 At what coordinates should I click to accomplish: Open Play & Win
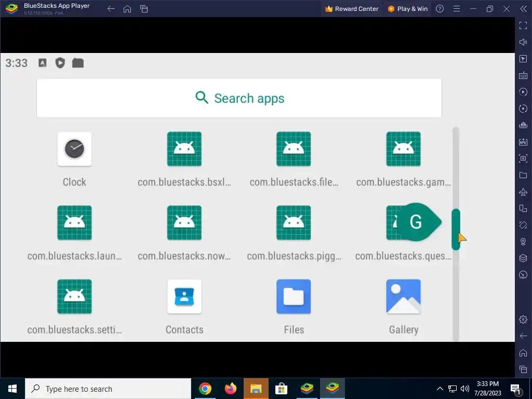click(407, 9)
